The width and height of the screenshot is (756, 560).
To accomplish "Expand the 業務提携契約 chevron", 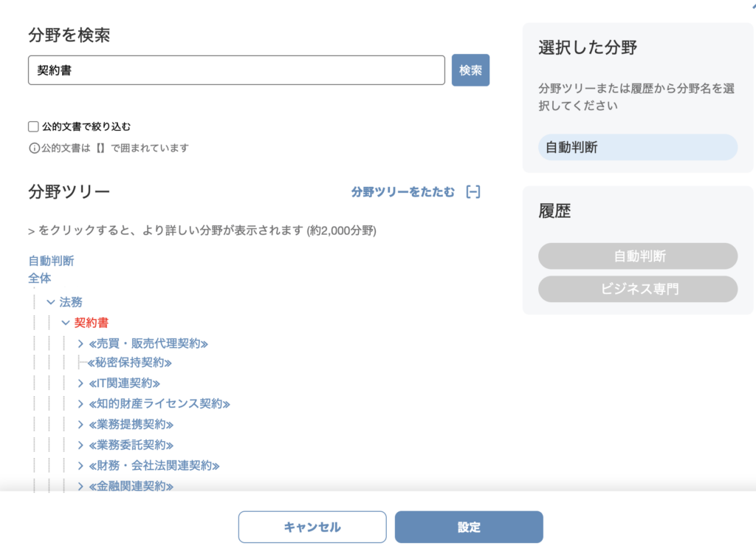I will 80,425.
